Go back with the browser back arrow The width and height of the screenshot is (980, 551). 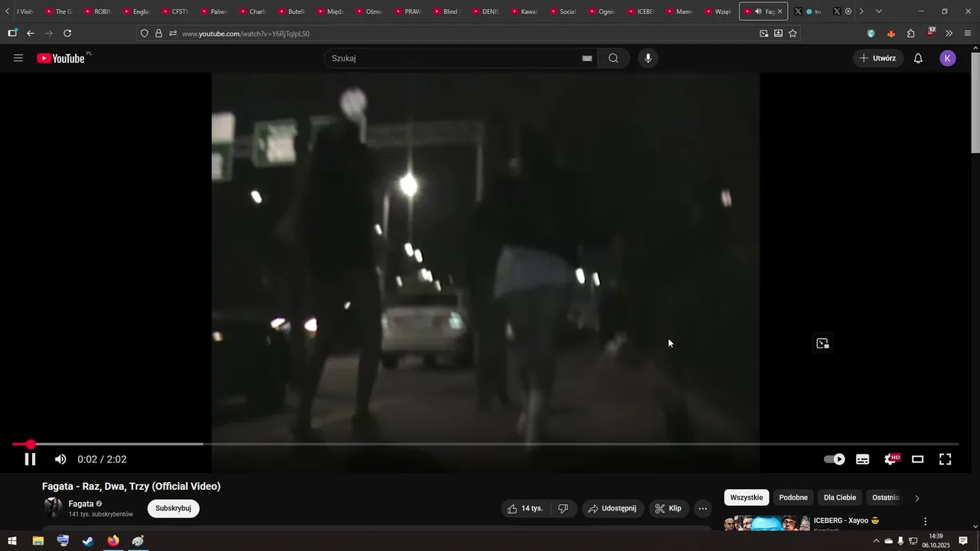tap(31, 33)
